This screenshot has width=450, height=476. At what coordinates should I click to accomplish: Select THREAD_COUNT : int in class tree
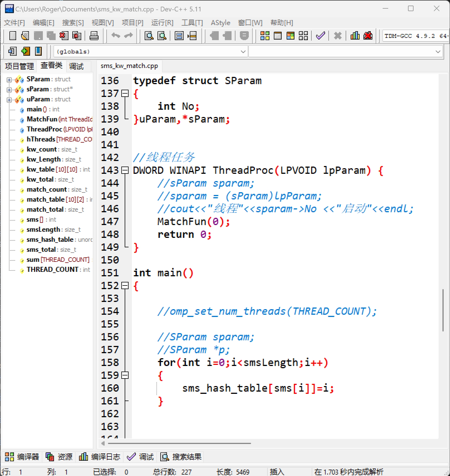point(58,270)
